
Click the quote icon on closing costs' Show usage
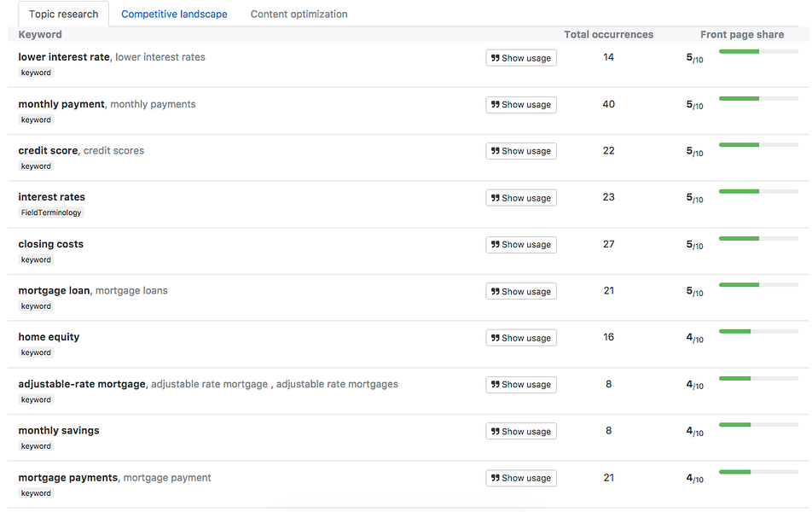pyautogui.click(x=496, y=244)
